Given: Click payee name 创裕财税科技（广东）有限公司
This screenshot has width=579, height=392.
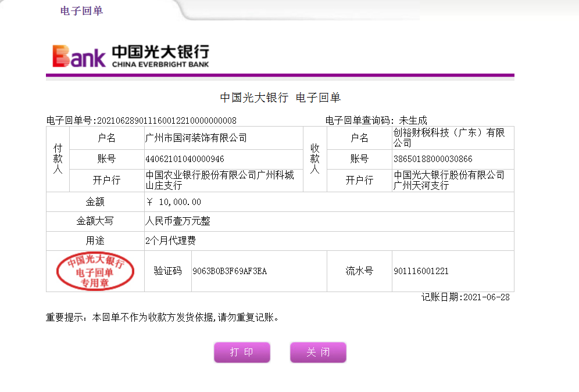Looking at the screenshot, I should (x=449, y=138).
